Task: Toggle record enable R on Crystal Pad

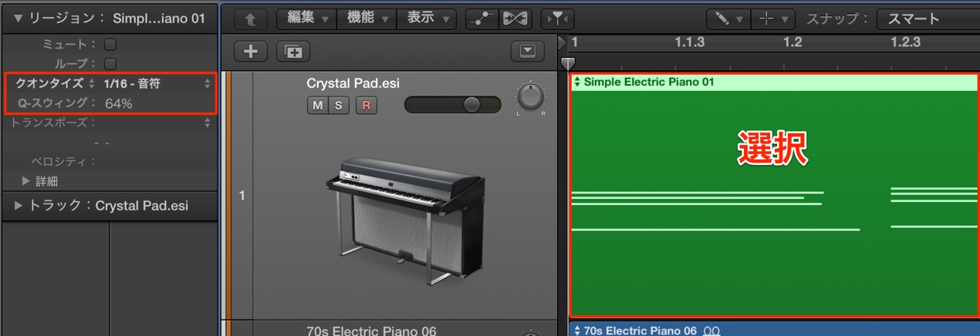Action: (366, 106)
